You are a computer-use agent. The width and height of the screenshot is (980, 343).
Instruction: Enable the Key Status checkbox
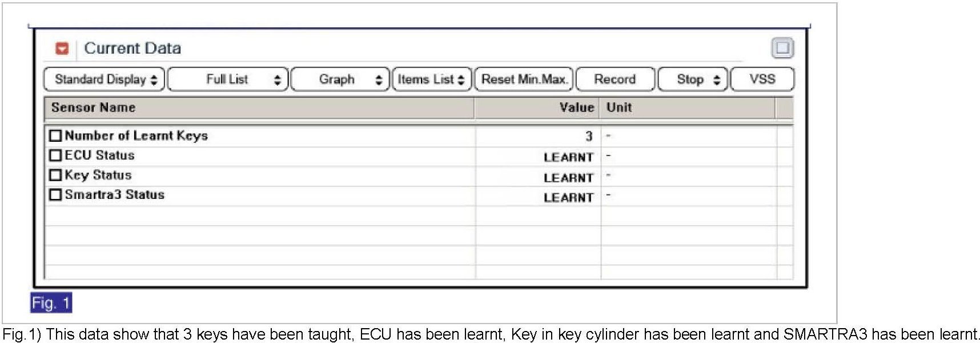[x=55, y=175]
